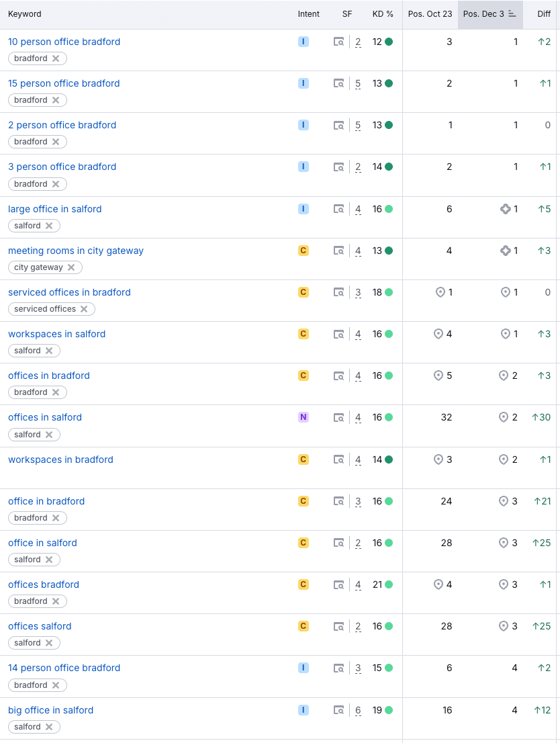Click SERP features icon for 'big office in salford'
Screen dimensions: 560x743
[x=339, y=711]
